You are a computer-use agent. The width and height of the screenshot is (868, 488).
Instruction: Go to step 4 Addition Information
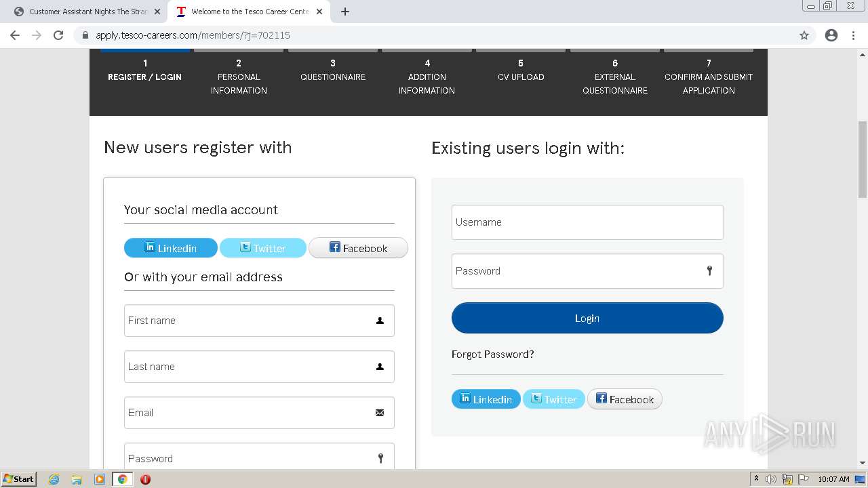pyautogui.click(x=427, y=77)
